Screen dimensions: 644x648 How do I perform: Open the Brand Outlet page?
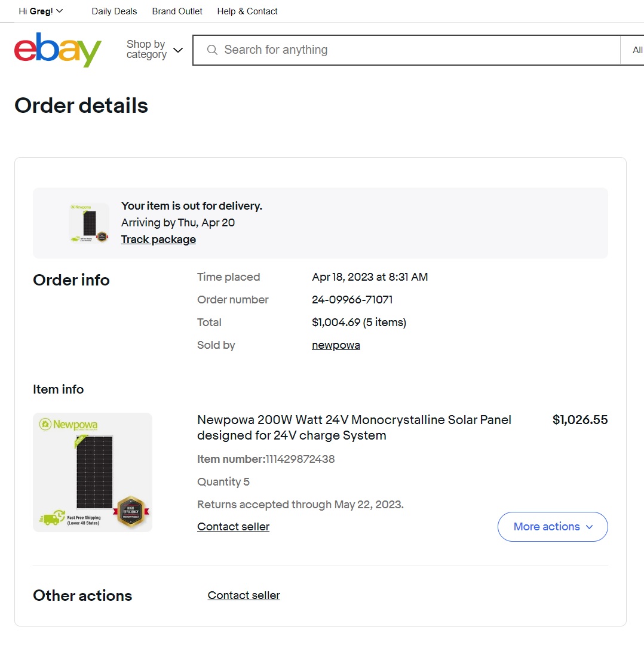tap(177, 11)
